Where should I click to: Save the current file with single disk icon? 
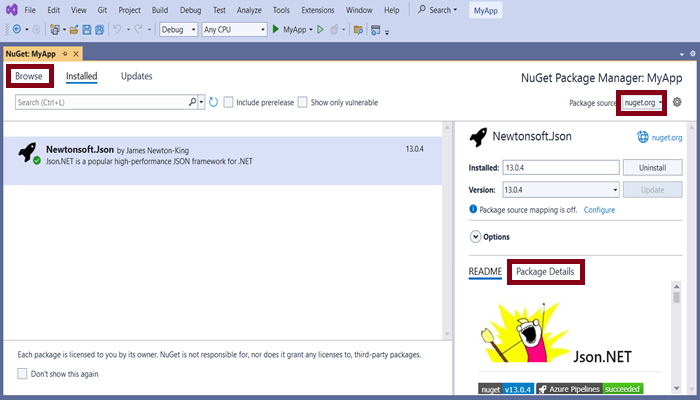click(87, 29)
